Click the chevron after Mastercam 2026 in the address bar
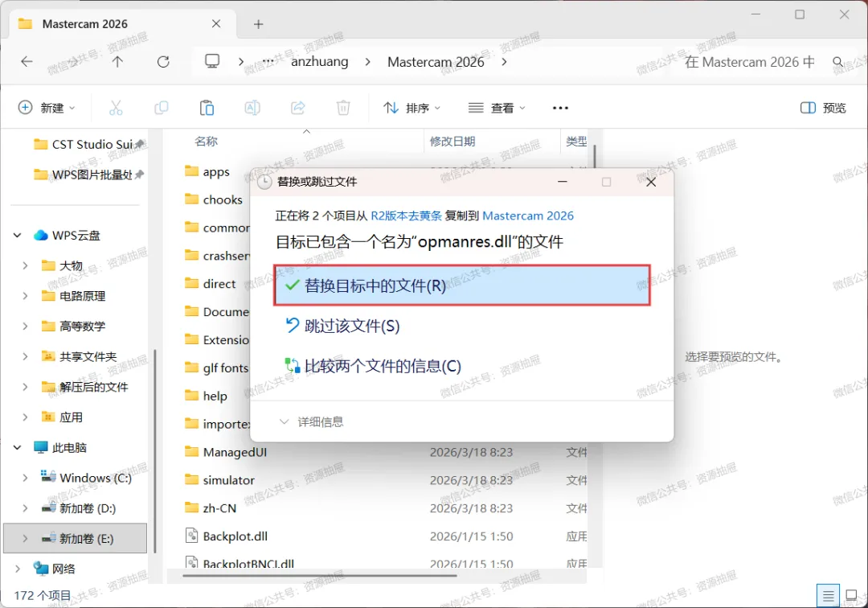This screenshot has height=608, width=868. (504, 61)
